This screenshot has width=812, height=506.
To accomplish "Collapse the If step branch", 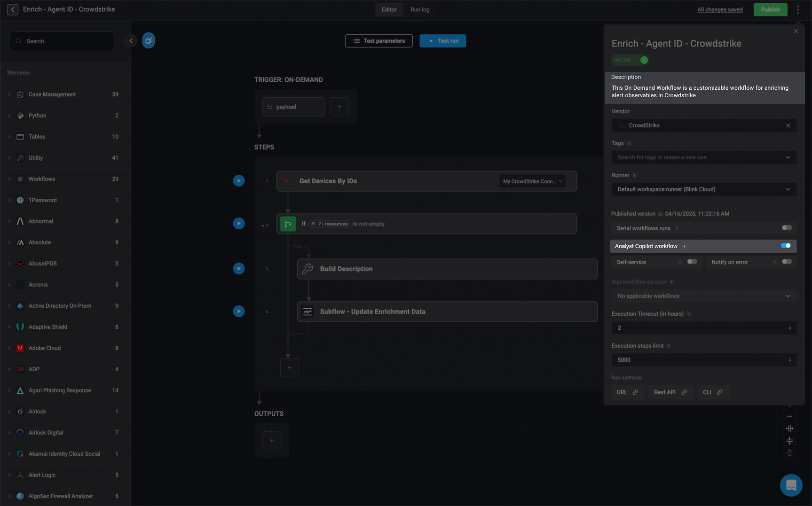I will click(263, 226).
